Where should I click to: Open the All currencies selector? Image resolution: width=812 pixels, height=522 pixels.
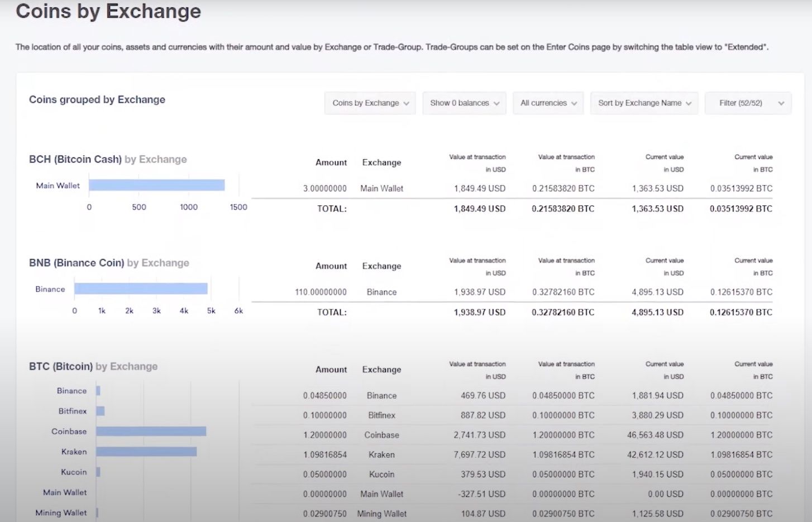pos(548,103)
